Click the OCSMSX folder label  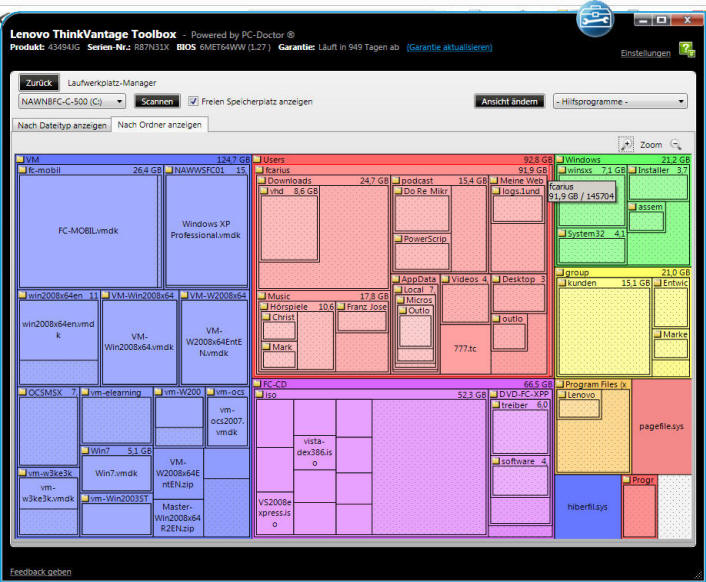point(45,393)
